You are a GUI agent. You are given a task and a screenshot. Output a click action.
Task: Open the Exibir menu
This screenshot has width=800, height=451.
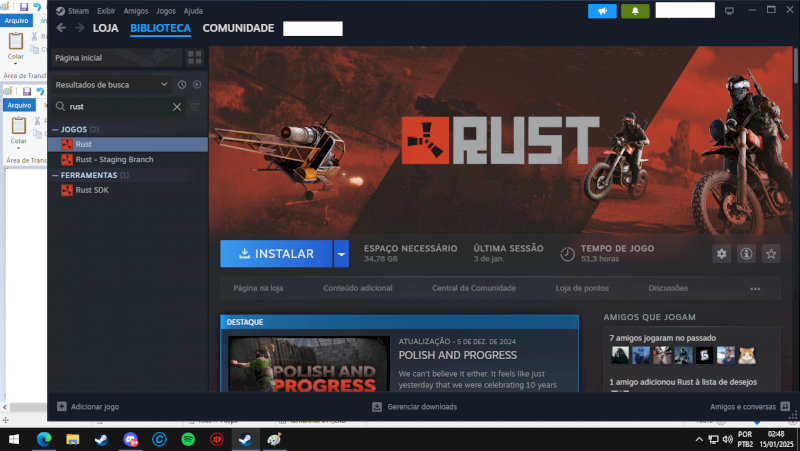pos(106,11)
